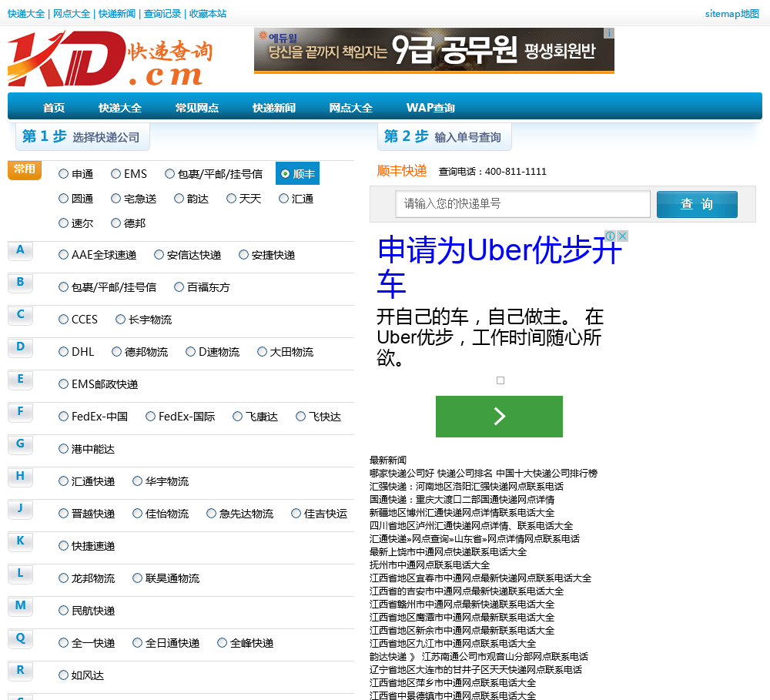Select 如风达 in R section
The width and height of the screenshot is (770, 700).
coord(63,675)
